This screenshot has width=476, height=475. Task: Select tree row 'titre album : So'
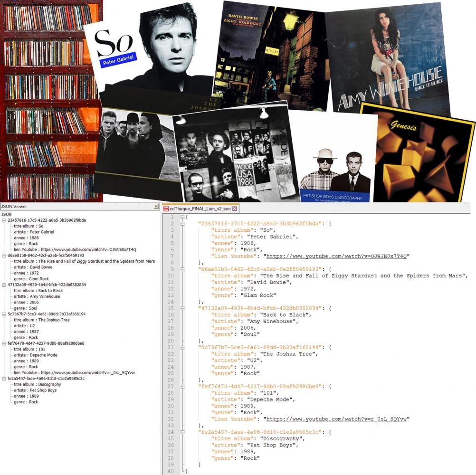pyautogui.click(x=29, y=226)
